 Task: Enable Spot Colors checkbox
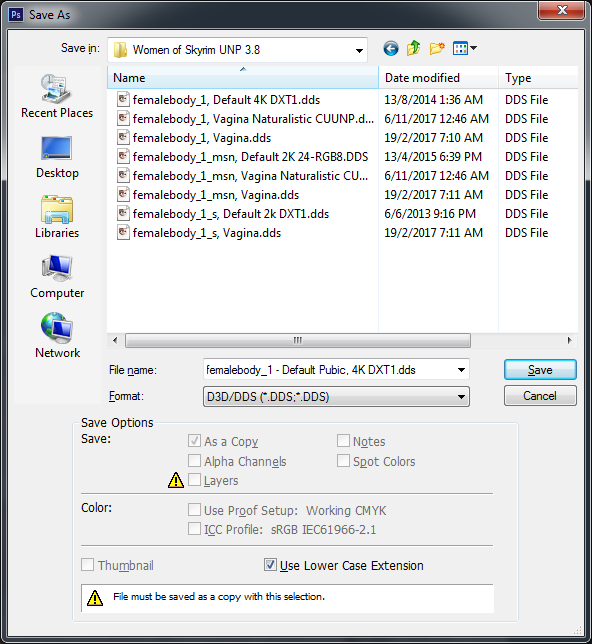[343, 460]
